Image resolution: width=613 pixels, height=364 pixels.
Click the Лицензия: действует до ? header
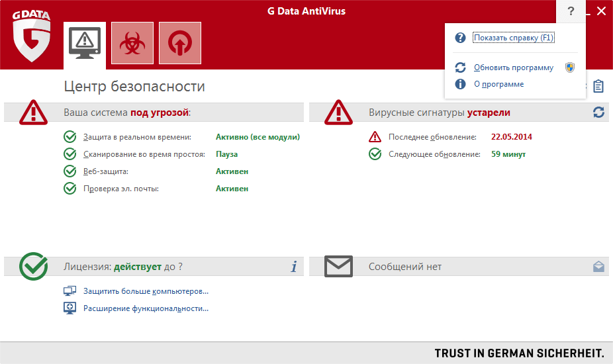[122, 267]
